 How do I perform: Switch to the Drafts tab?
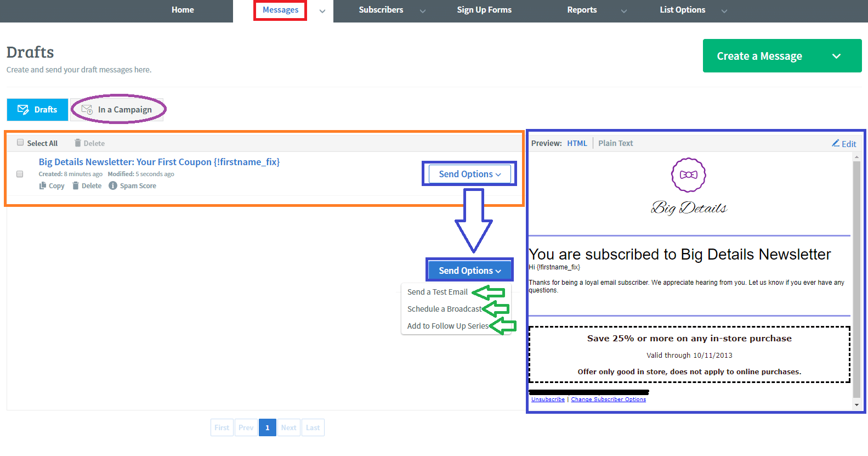[37, 110]
